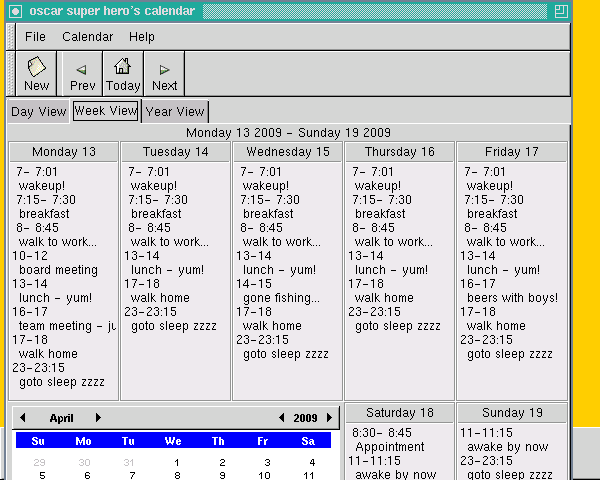This screenshot has width=600, height=480.
Task: Switch to the Year View tab
Action: coord(175,112)
